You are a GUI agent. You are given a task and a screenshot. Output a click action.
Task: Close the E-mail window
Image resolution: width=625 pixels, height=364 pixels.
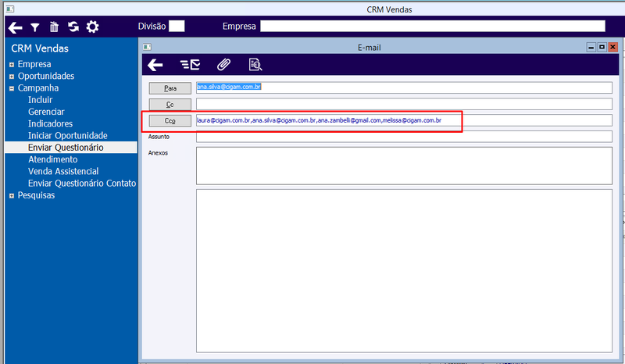point(613,48)
